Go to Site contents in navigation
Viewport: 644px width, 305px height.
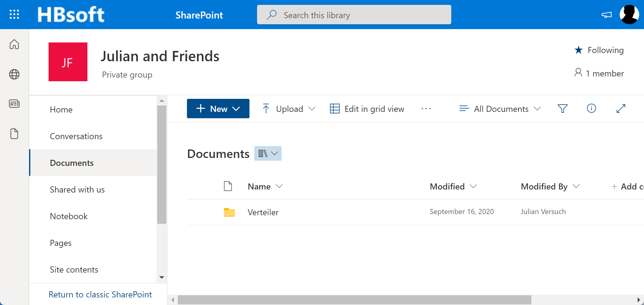pos(74,270)
